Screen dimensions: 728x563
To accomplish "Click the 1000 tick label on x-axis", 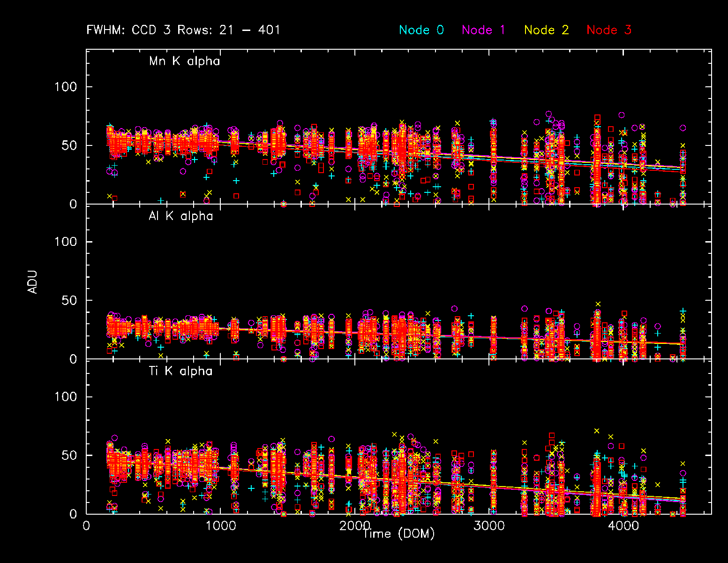I will 220,525.
